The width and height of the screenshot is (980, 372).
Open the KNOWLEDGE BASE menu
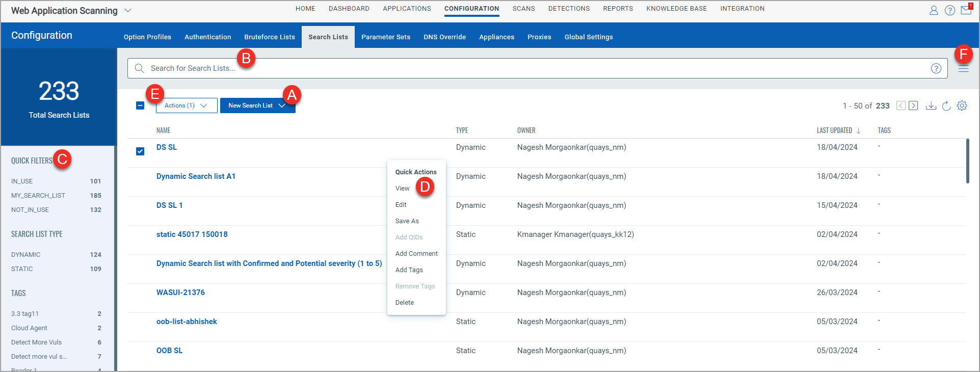click(x=677, y=9)
